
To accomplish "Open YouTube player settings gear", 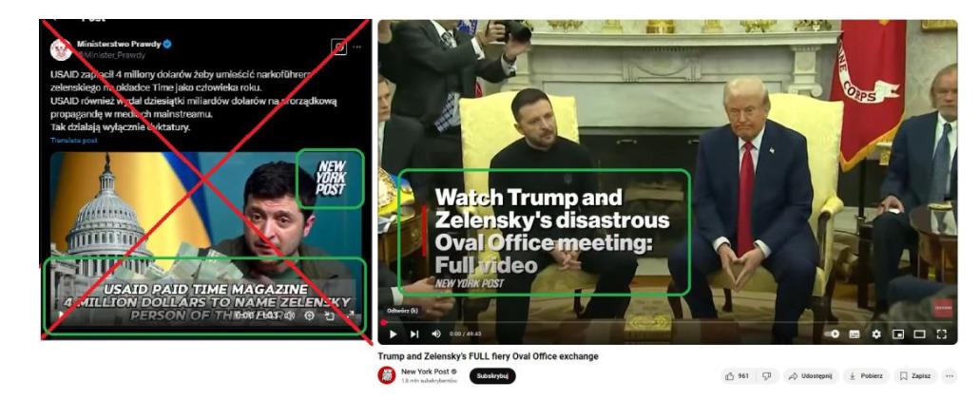I will [x=876, y=334].
